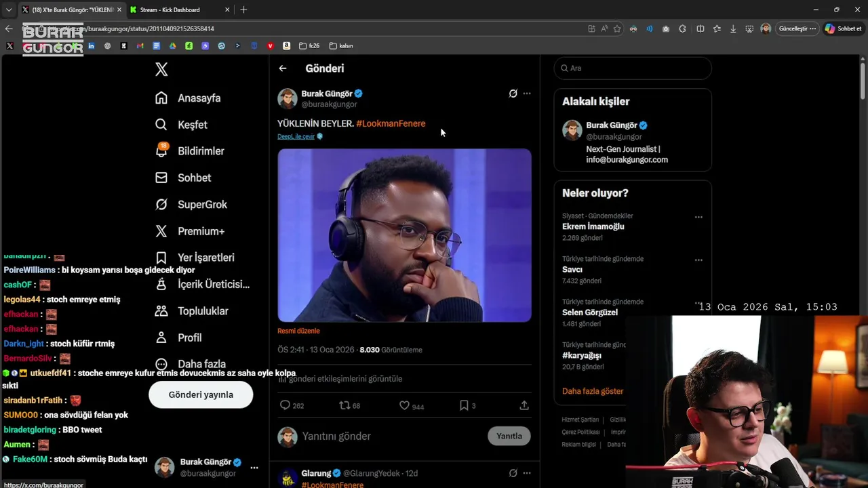Viewport: 868px width, 488px height.
Task: Open Topluluklar communities
Action: click(191, 311)
